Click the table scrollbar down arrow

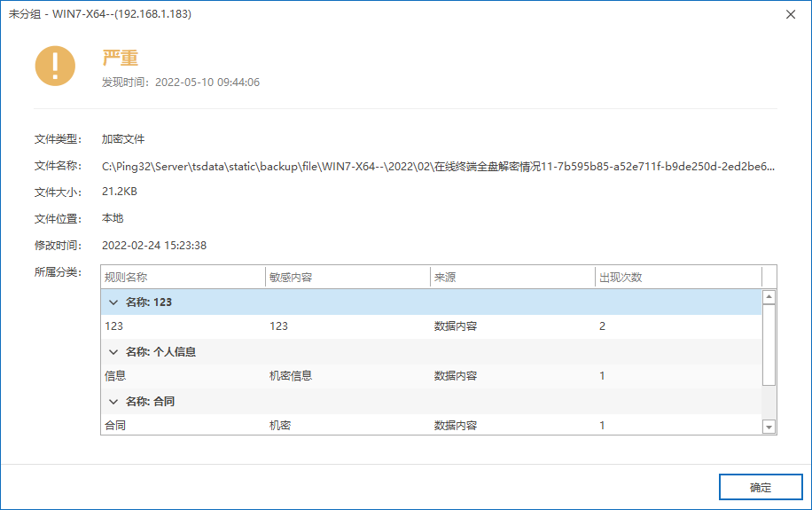[x=769, y=428]
